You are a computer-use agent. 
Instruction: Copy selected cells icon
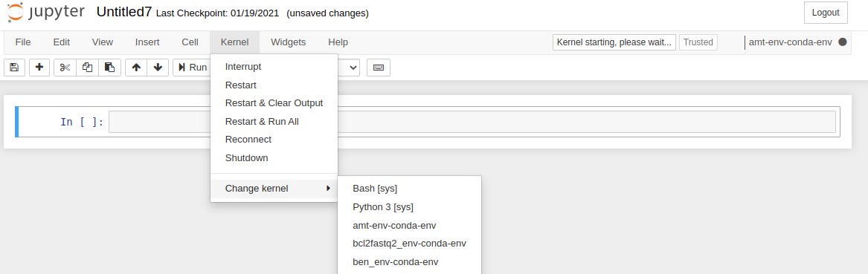pyautogui.click(x=88, y=68)
